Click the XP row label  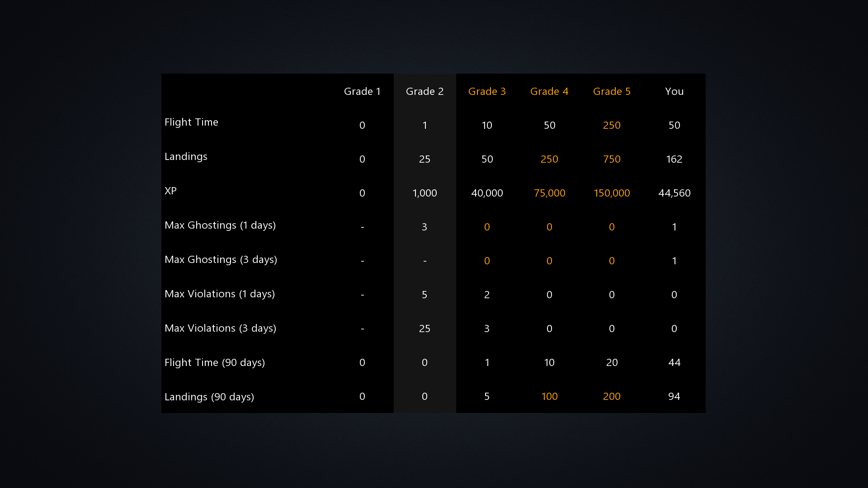[x=170, y=191]
